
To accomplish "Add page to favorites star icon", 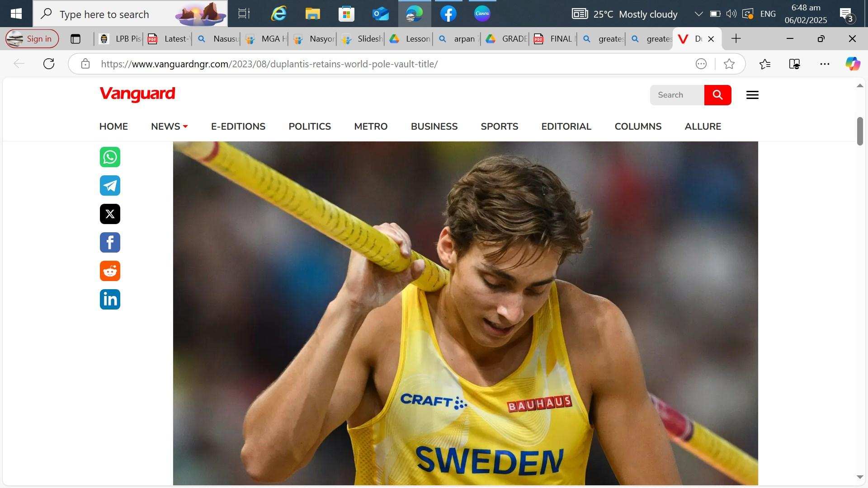I will point(729,64).
